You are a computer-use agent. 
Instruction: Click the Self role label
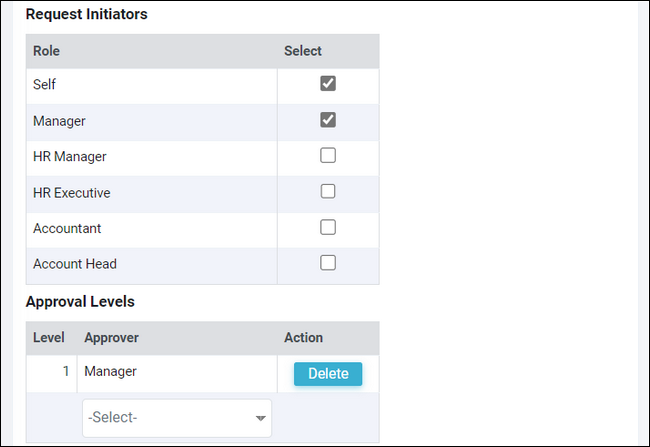[44, 85]
